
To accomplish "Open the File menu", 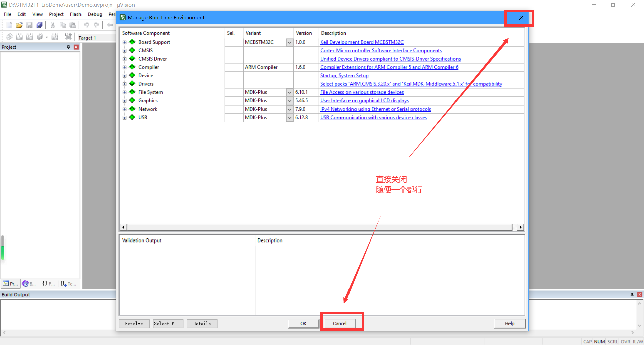I will pyautogui.click(x=7, y=14).
